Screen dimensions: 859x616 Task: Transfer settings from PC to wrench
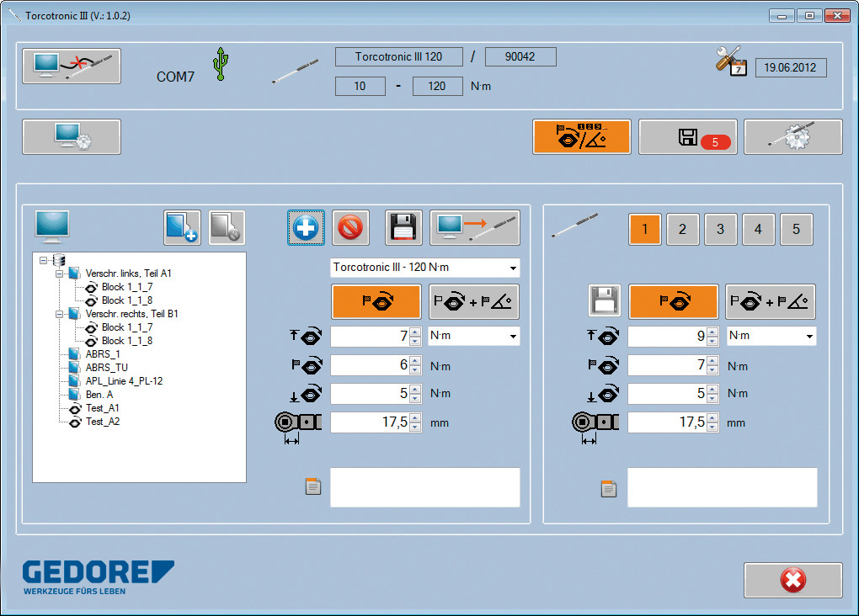pyautogui.click(x=475, y=227)
